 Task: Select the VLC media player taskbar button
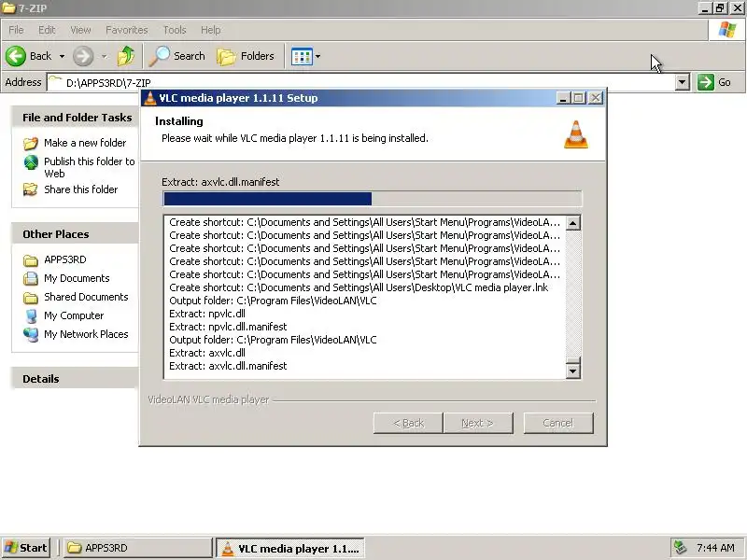click(x=290, y=548)
